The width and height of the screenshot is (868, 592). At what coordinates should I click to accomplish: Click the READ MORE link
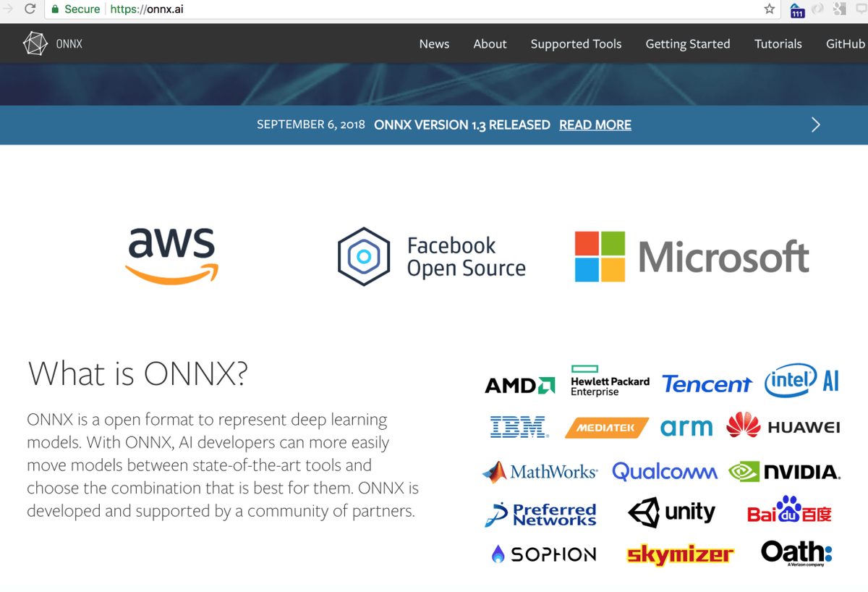pos(595,124)
